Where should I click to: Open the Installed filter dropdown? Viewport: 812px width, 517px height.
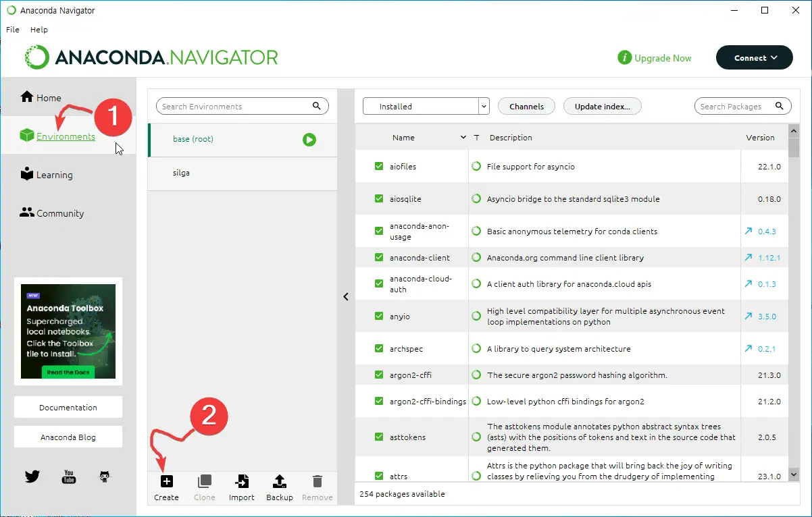click(484, 106)
